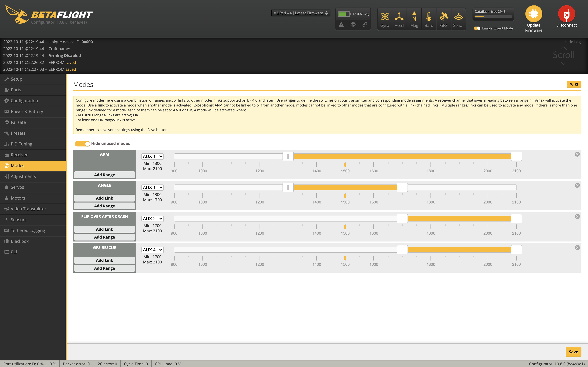
Task: Disable Expert Mode toggle
Action: [477, 28]
